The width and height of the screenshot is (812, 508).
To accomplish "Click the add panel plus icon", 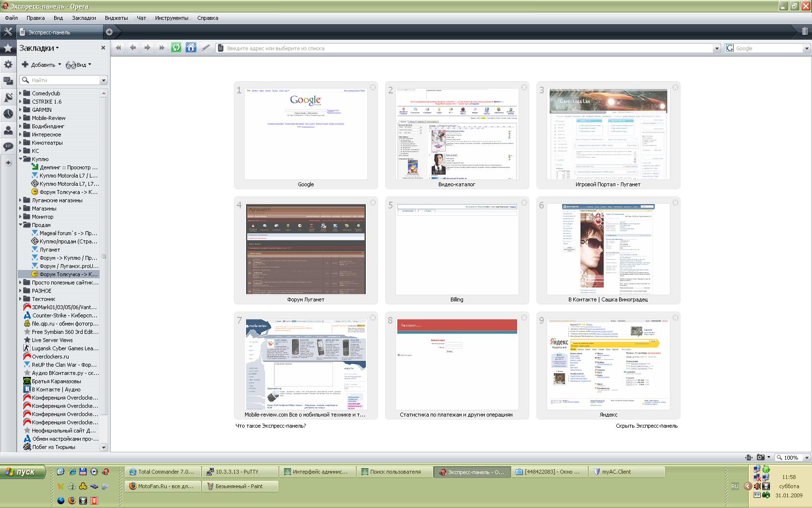I will pos(8,163).
